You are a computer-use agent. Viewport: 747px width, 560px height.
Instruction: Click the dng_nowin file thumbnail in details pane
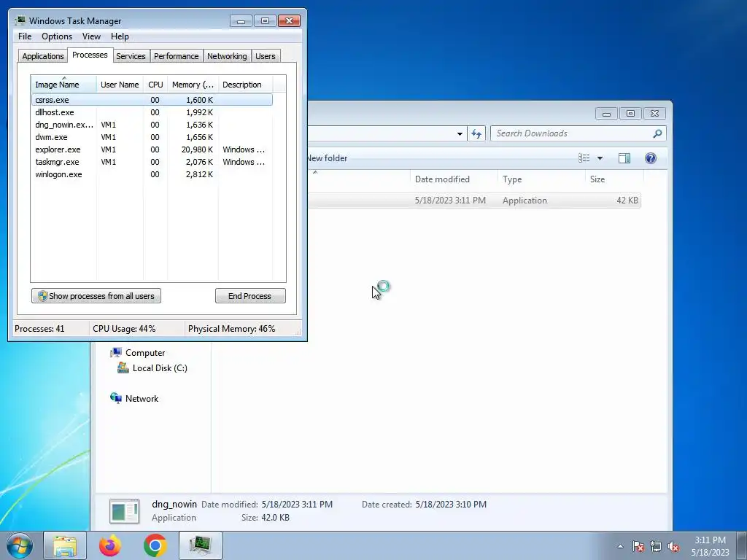[x=124, y=511]
